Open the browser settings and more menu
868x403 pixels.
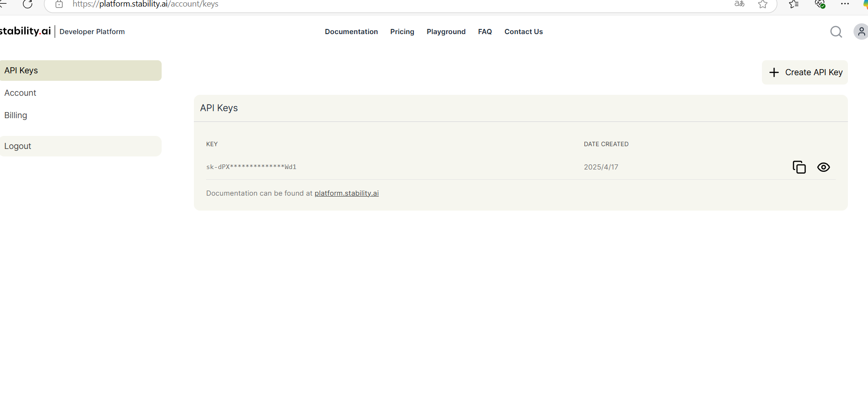pos(845,4)
